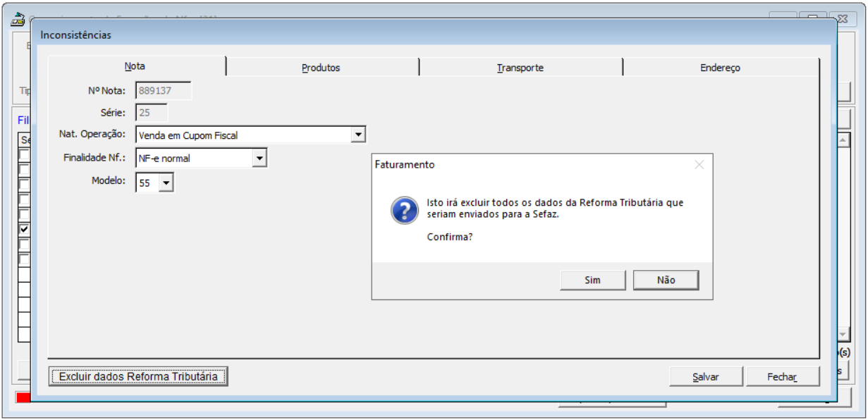Viewport: 868px width, 420px height.
Task: Click Excluir dados Reforma Tributária button
Action: (x=138, y=377)
